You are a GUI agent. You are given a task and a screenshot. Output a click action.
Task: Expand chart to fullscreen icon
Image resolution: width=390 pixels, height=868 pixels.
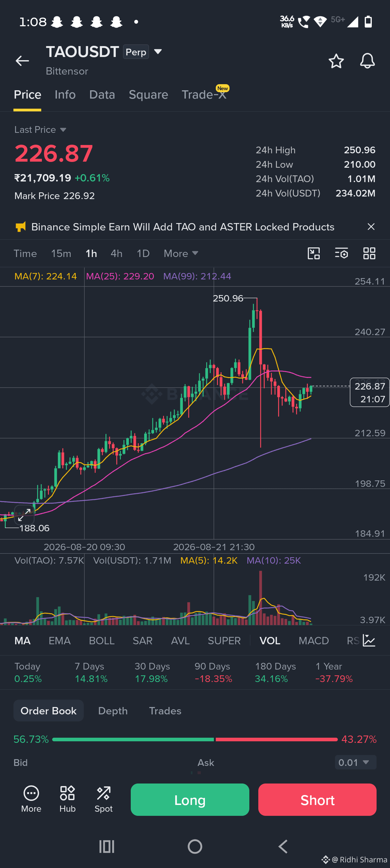[24, 515]
